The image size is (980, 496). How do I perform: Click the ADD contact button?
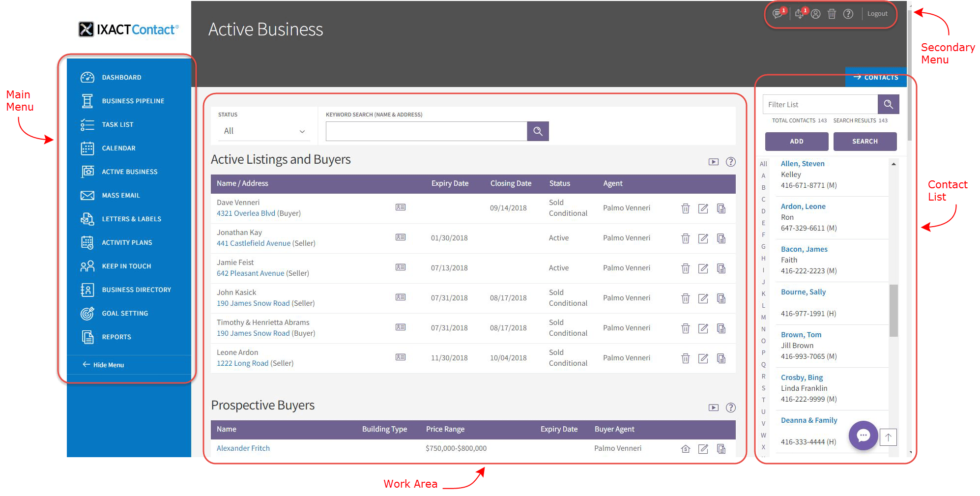point(796,141)
